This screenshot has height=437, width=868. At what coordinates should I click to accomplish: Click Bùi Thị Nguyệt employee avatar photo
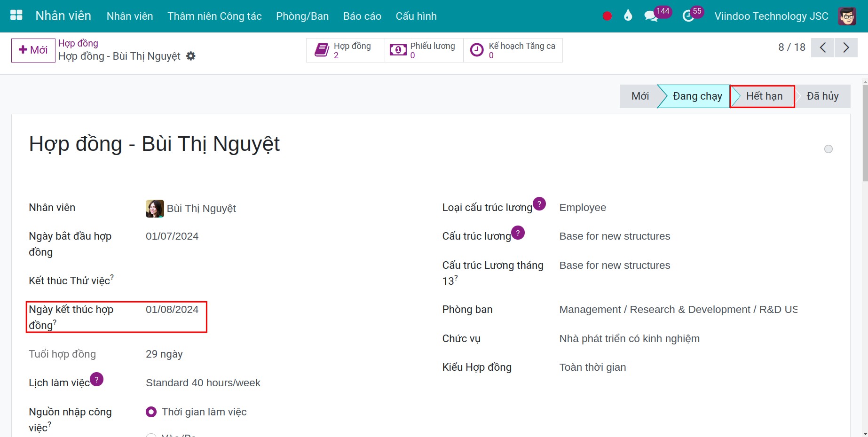pyautogui.click(x=155, y=208)
